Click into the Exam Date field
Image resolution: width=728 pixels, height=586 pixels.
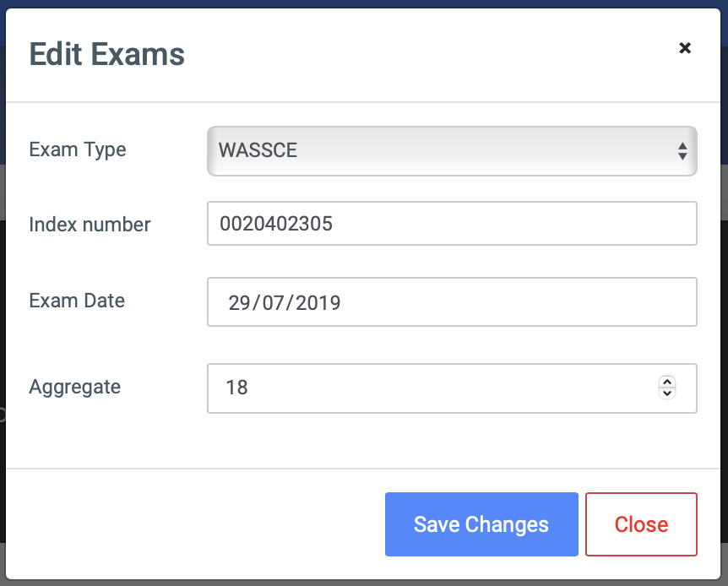coord(452,301)
